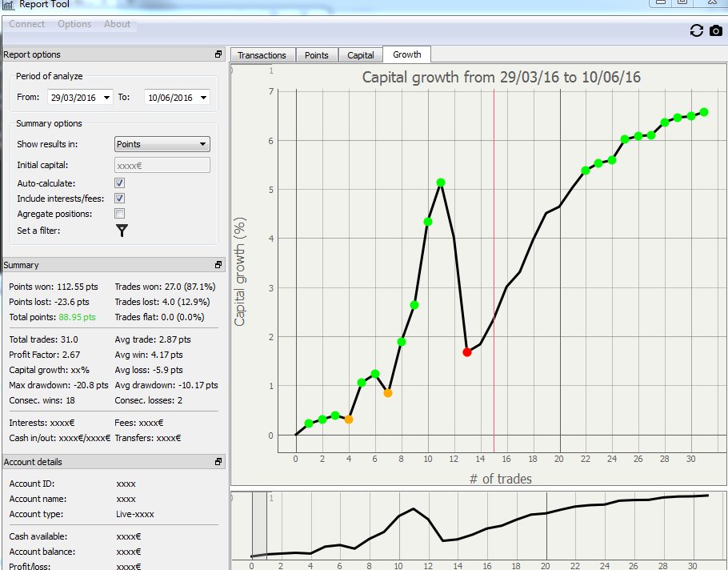The width and height of the screenshot is (728, 570).
Task: Open the Capital tab
Action: coord(361,55)
